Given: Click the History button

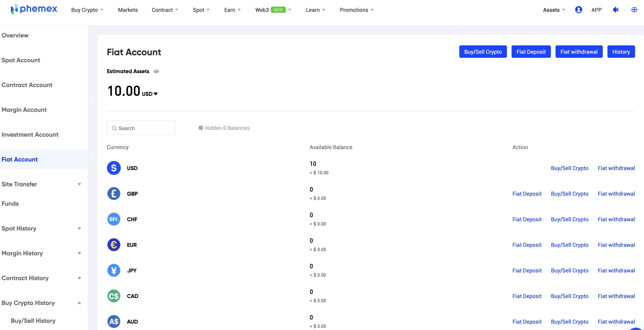Looking at the screenshot, I should click(621, 52).
